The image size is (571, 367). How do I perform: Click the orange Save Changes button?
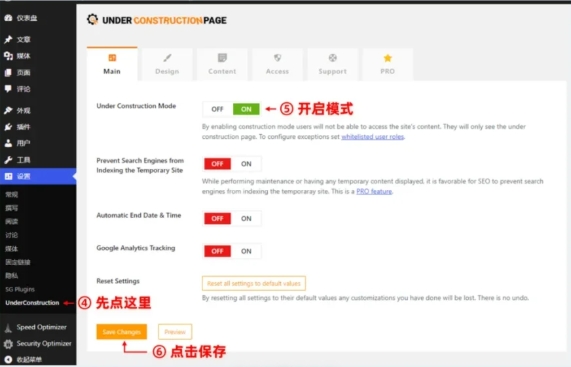pyautogui.click(x=122, y=332)
